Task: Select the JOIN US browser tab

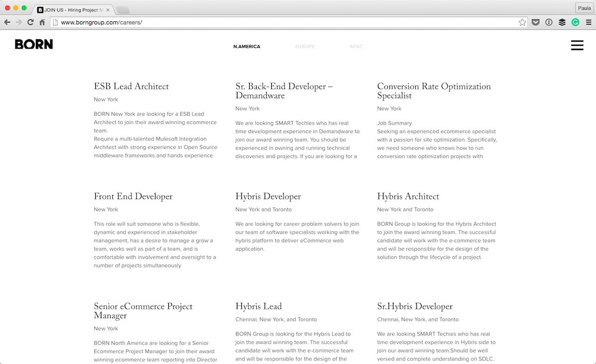Action: (73, 10)
